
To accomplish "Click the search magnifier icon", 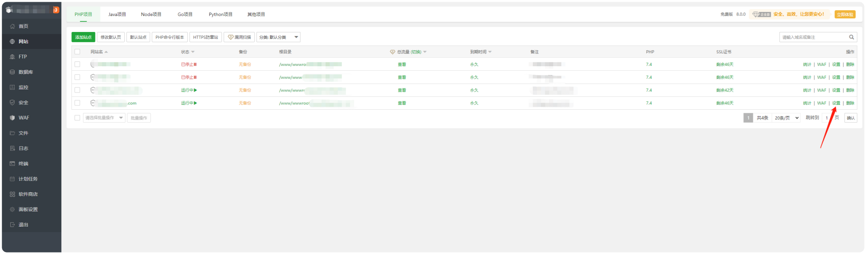I will click(851, 37).
